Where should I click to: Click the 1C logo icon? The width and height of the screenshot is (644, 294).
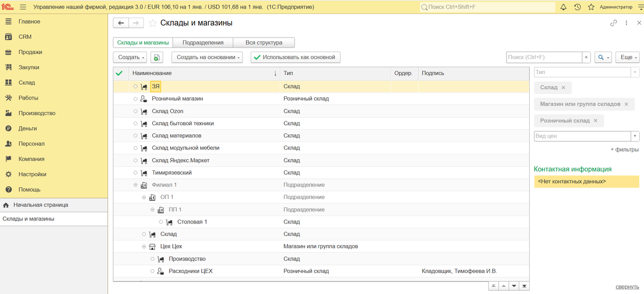(8, 7)
